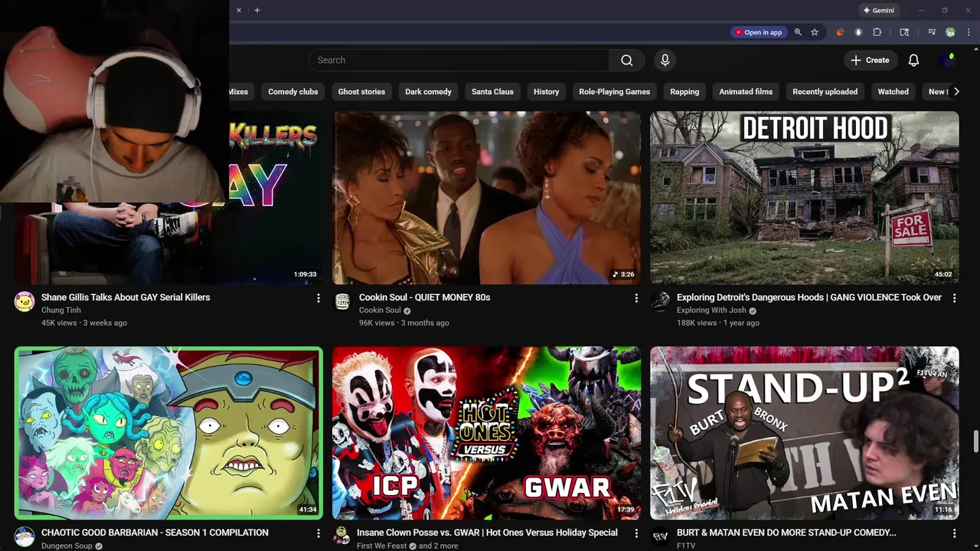Open the YouTube account avatar menu
980x551 pixels.
tap(948, 60)
